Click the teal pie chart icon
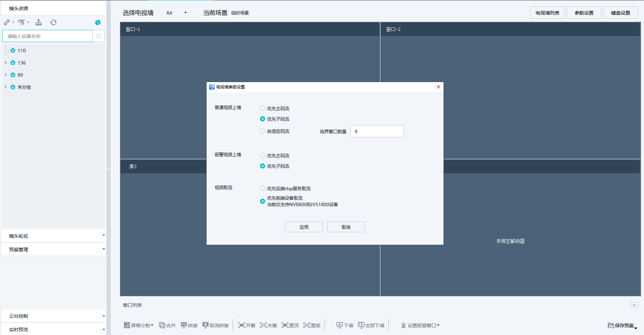Image resolution: width=644 pixels, height=335 pixels. pos(98,22)
